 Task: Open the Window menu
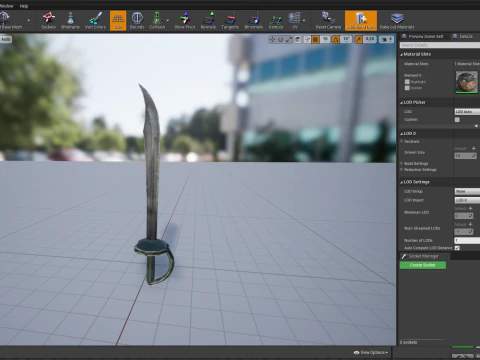pyautogui.click(x=6, y=6)
